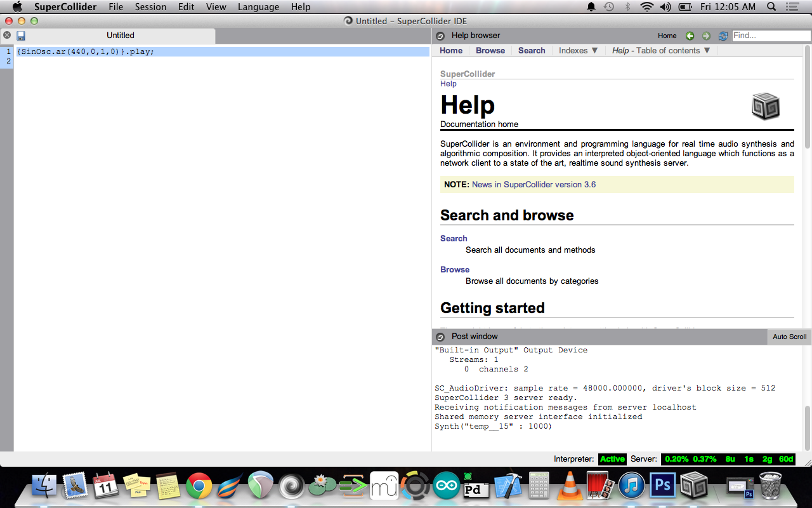Open the Language menu
812x508 pixels.
point(258,7)
